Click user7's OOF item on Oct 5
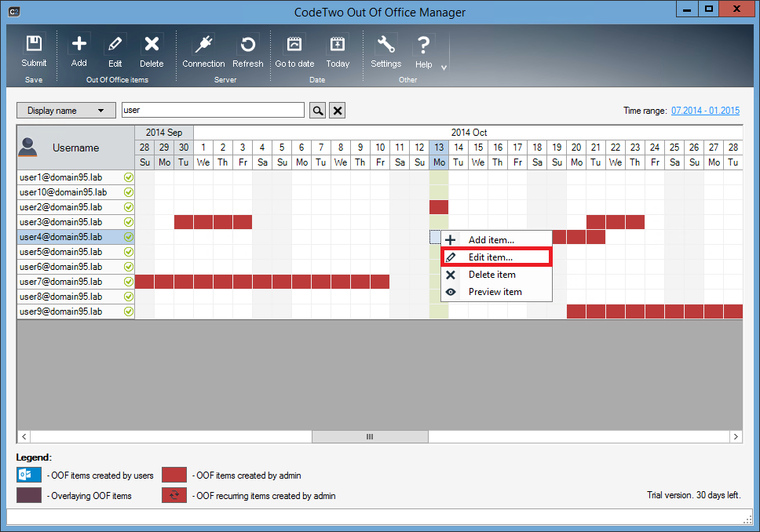Image resolution: width=760 pixels, height=532 pixels. coord(282,282)
